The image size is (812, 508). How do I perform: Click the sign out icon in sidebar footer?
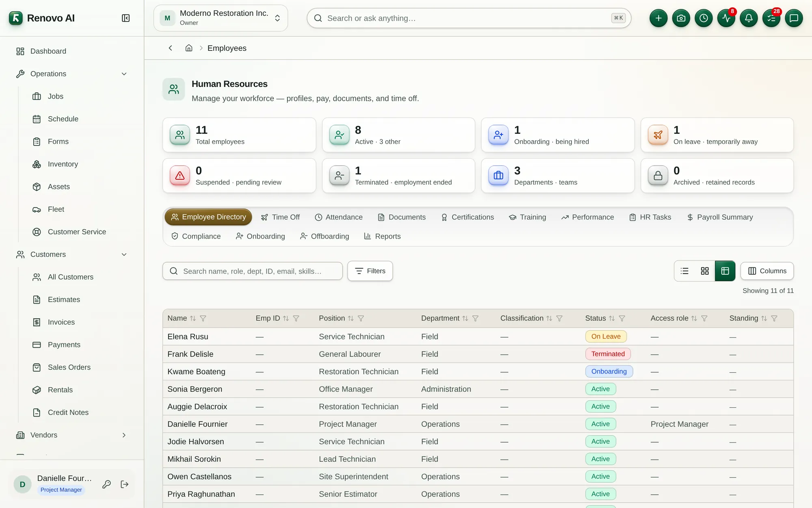tap(125, 484)
